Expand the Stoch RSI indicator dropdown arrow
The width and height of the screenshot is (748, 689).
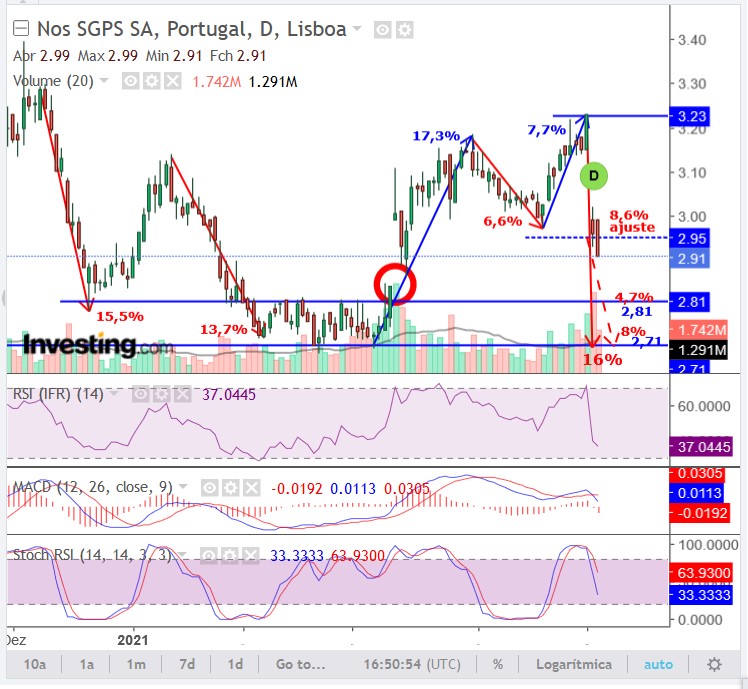point(183,555)
